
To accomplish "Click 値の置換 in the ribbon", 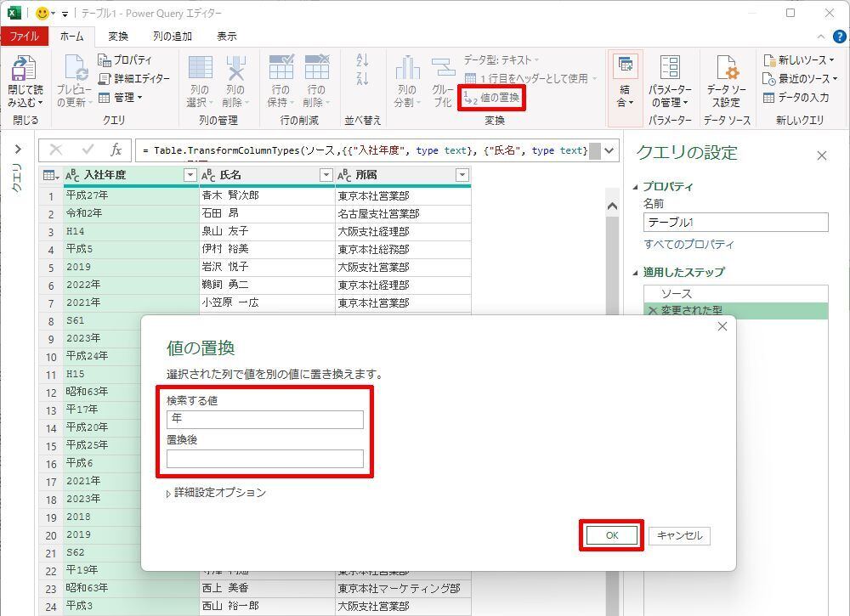I will pos(492,98).
